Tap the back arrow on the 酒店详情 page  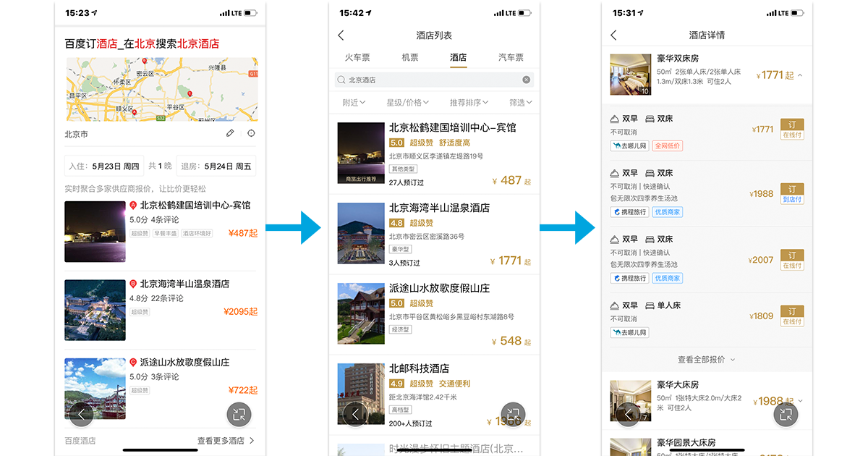click(x=613, y=34)
